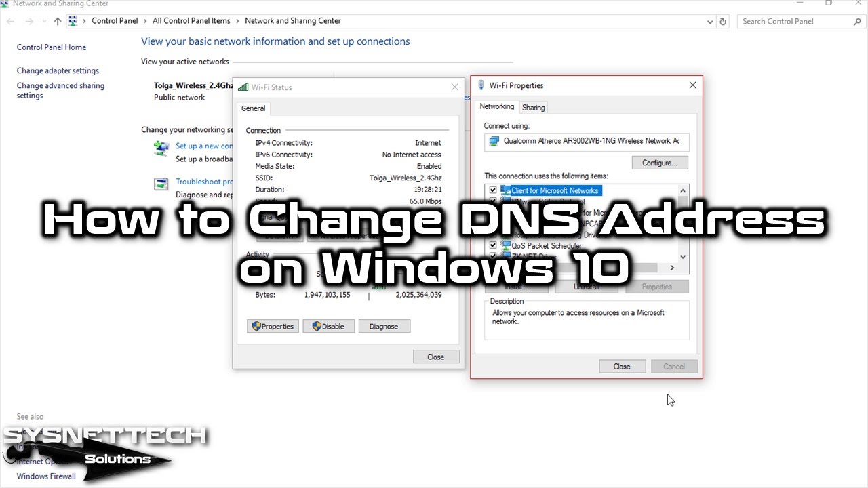Click Close in the Wi-Fi Status dialog
Image resolution: width=868 pixels, height=488 pixels.
coord(436,357)
